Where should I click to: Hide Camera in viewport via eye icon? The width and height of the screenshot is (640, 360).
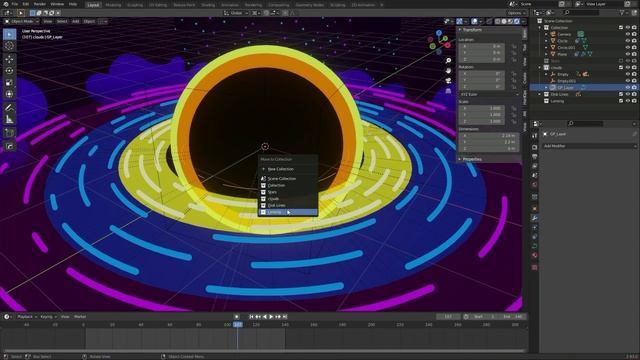[x=628, y=34]
